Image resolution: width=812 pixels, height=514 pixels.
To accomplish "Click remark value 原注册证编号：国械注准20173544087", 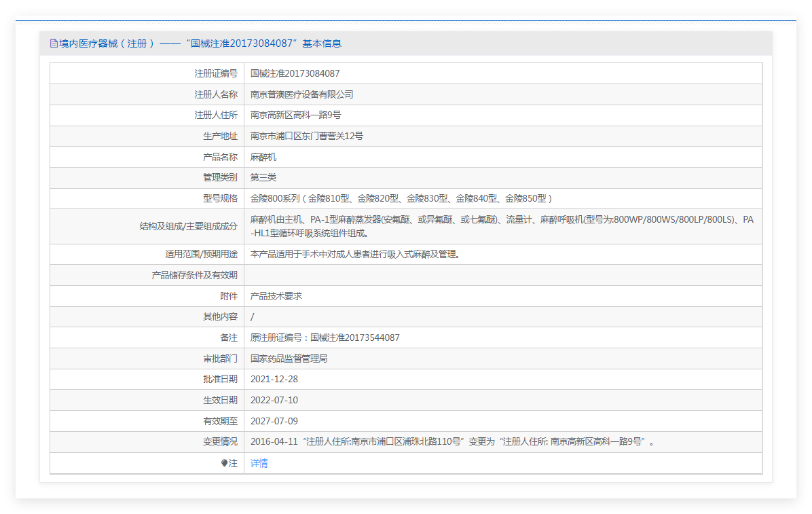I will coord(325,338).
